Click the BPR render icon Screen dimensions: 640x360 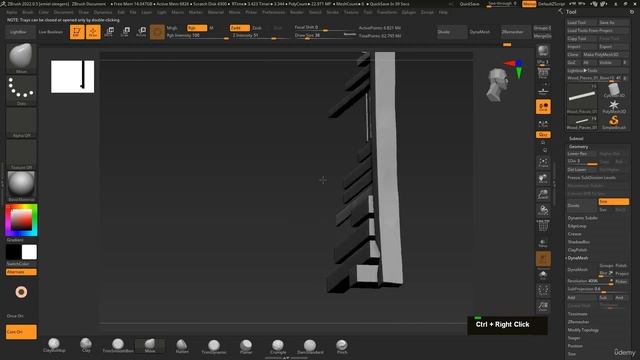coord(543,51)
